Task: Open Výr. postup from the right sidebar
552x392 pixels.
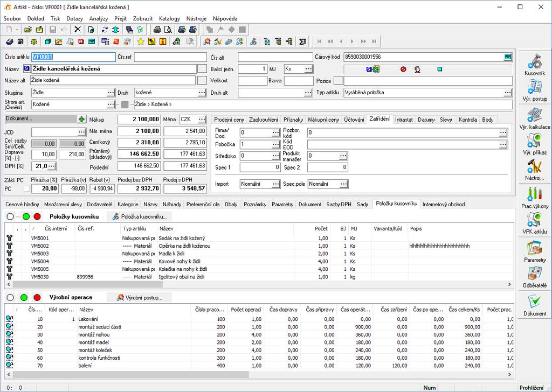Action: 534,90
